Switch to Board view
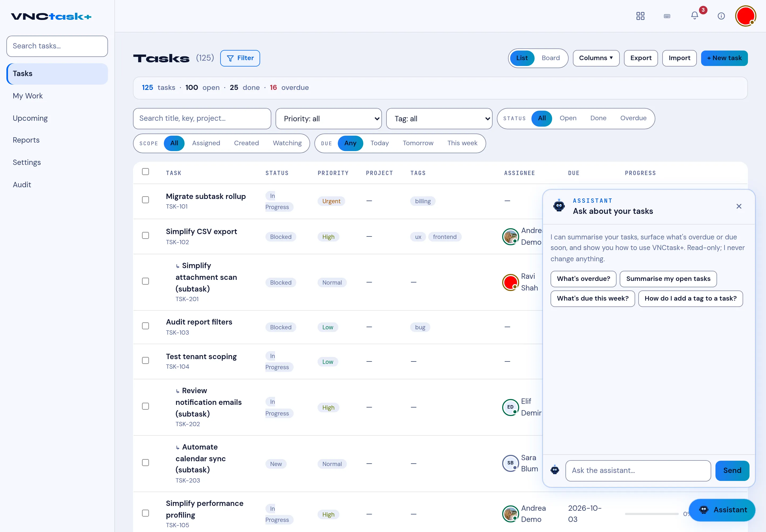This screenshot has width=766, height=532. point(551,58)
